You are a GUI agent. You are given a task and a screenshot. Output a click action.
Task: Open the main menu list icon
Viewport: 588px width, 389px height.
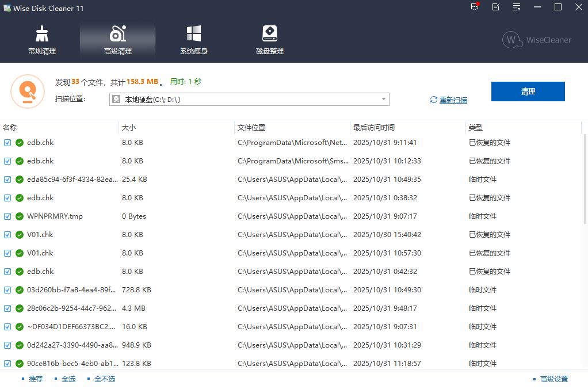click(517, 7)
